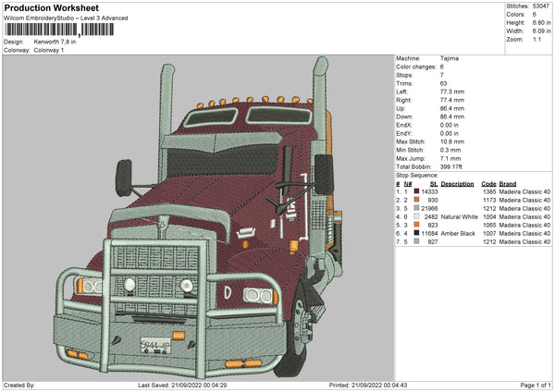Click stitch count '930' in row 2
The height and width of the screenshot is (392, 555).
pyautogui.click(x=433, y=200)
